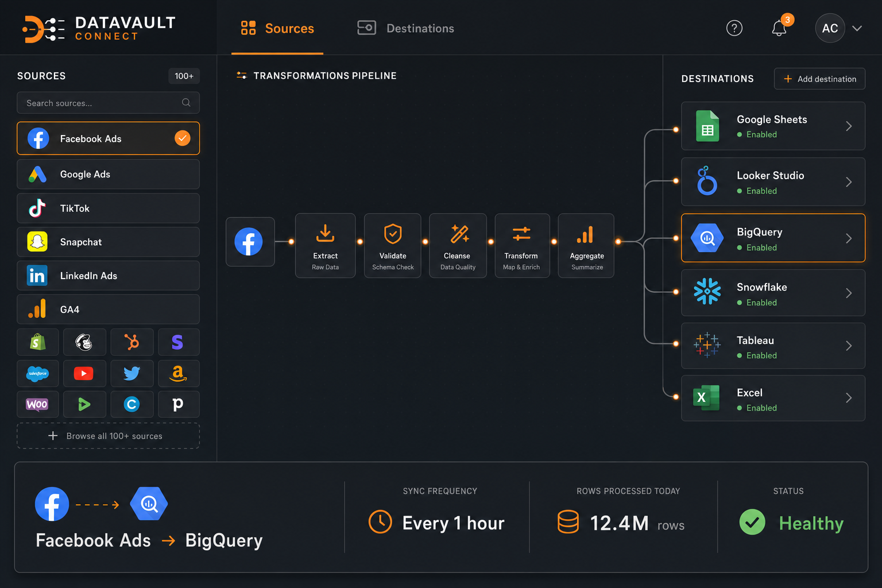Select the Facebook Ads source
The width and height of the screenshot is (882, 588).
[108, 138]
